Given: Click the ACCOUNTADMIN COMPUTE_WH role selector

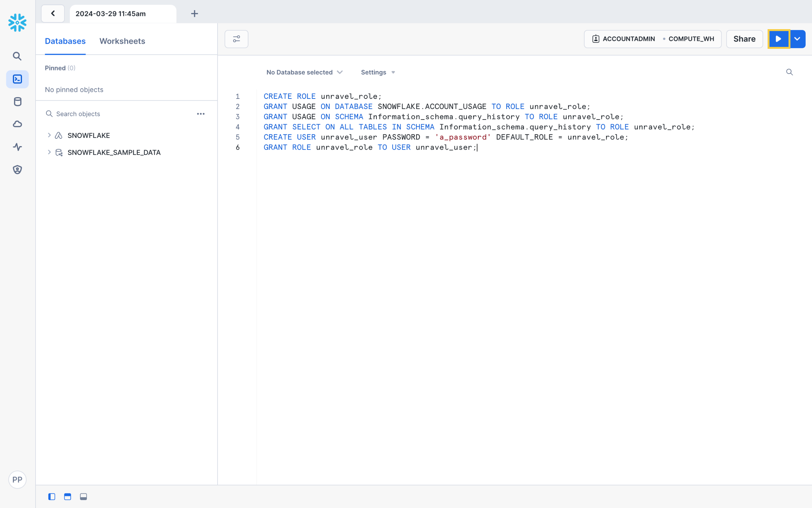Looking at the screenshot, I should [x=652, y=39].
